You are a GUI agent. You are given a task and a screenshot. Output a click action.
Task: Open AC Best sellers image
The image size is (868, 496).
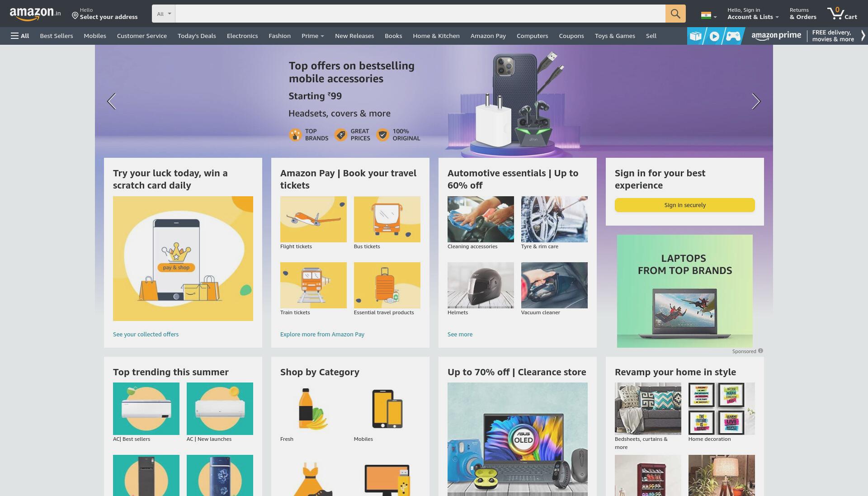[146, 409]
